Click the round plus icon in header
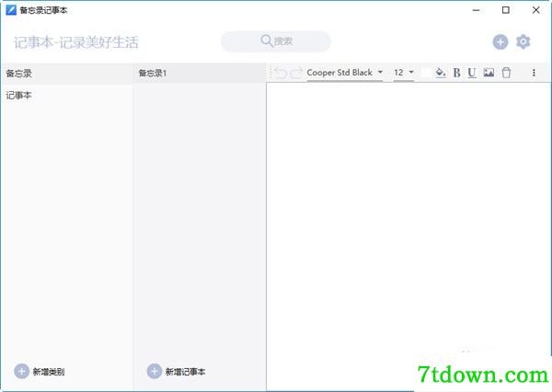This screenshot has width=552, height=392. (x=500, y=42)
